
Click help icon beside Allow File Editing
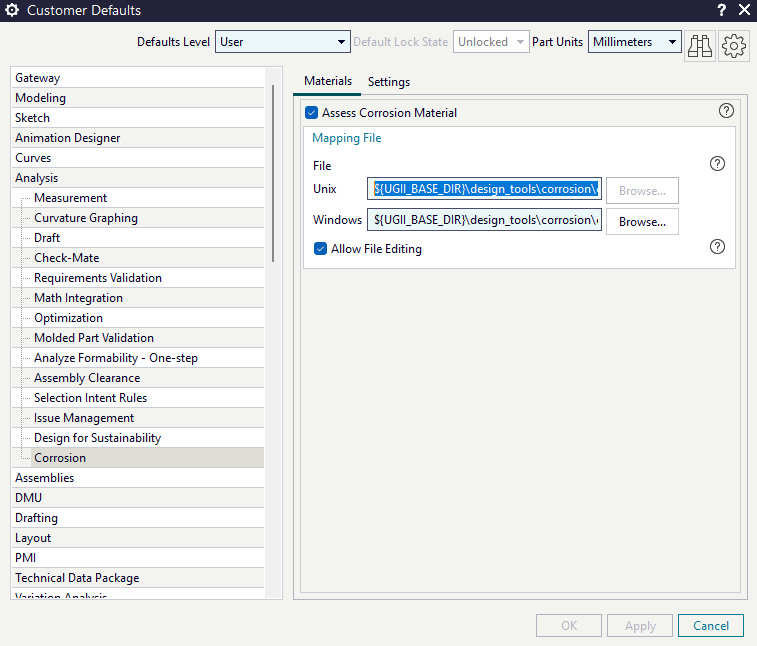tap(717, 247)
